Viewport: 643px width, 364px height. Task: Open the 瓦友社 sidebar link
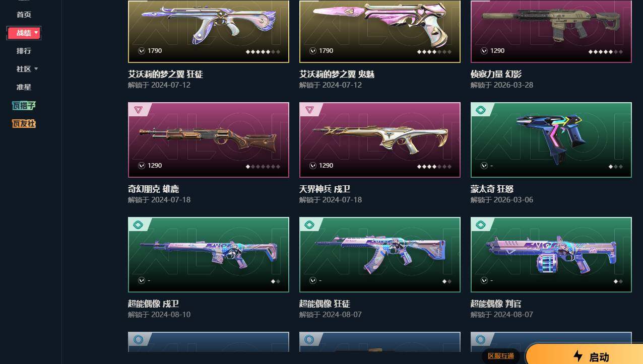tap(24, 124)
